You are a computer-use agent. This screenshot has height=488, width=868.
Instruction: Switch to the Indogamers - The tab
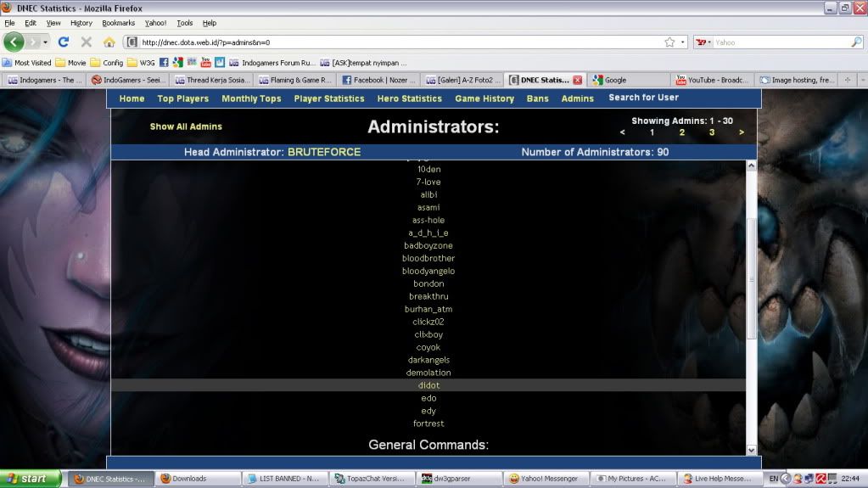coord(44,80)
